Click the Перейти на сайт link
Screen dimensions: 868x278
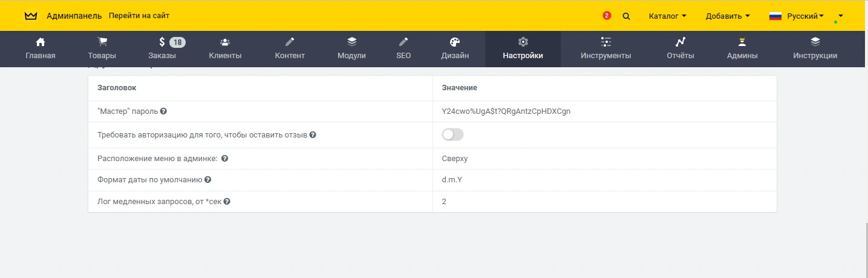[139, 16]
